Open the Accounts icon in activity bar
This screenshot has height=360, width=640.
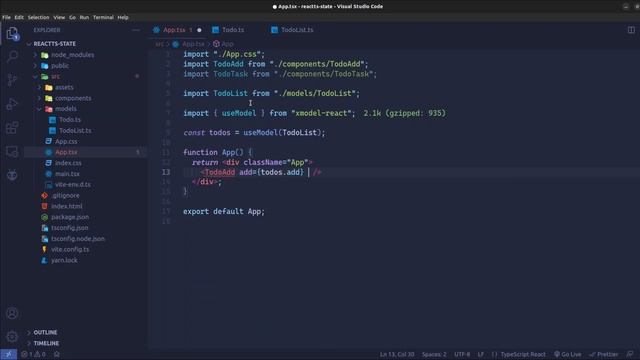click(12, 313)
